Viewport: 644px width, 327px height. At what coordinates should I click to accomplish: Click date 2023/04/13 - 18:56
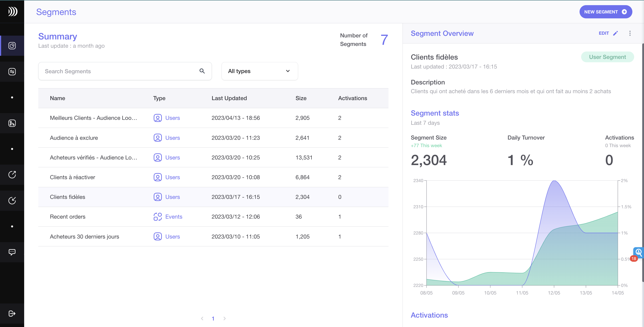236,118
